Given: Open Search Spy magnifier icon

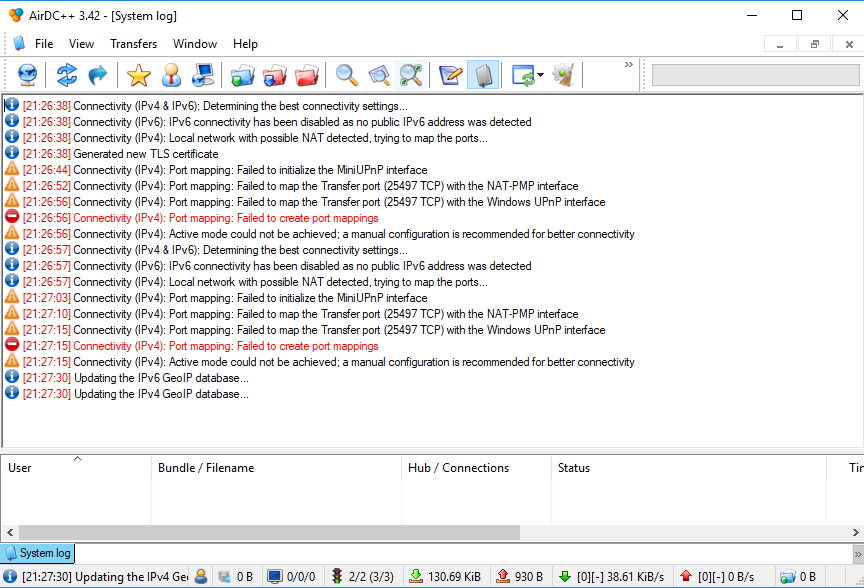Looking at the screenshot, I should coord(411,74).
